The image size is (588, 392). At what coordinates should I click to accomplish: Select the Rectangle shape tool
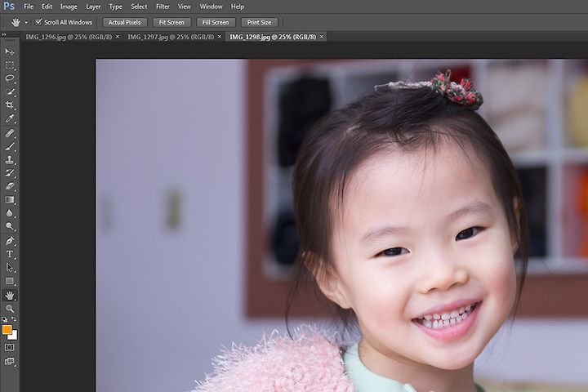tap(10, 281)
